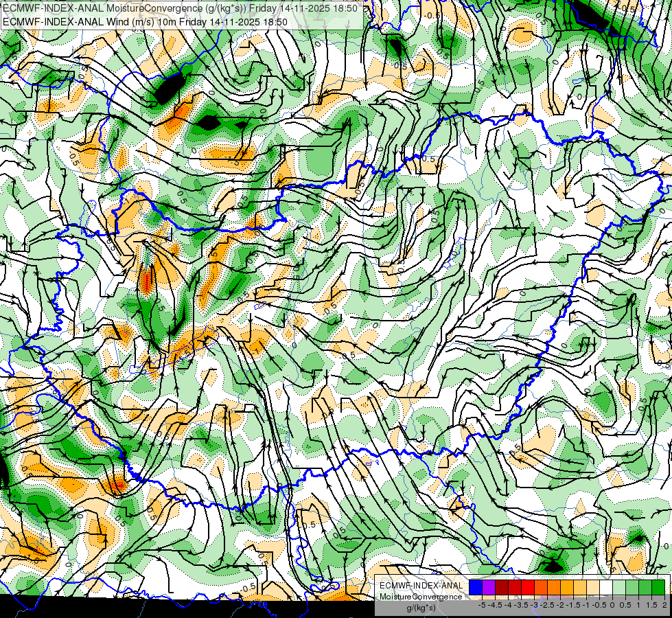672x618 pixels.
Task: Click the legend tick label -0.5
Action: point(599,605)
